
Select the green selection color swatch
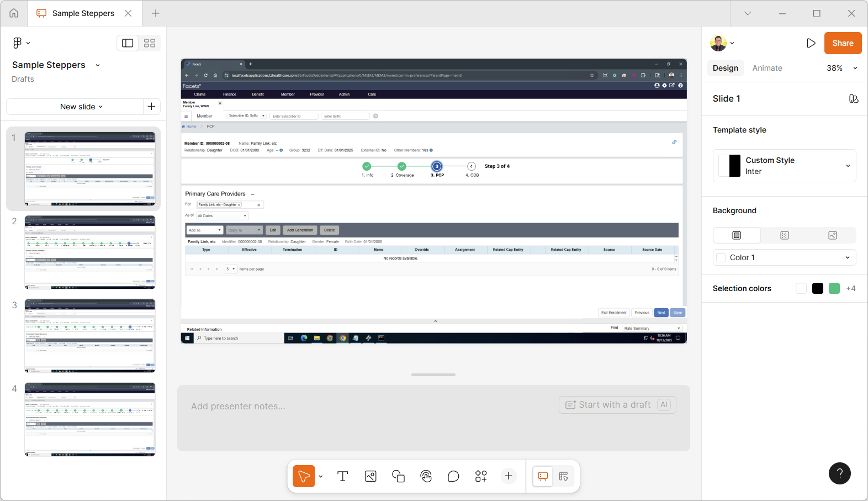tap(834, 288)
